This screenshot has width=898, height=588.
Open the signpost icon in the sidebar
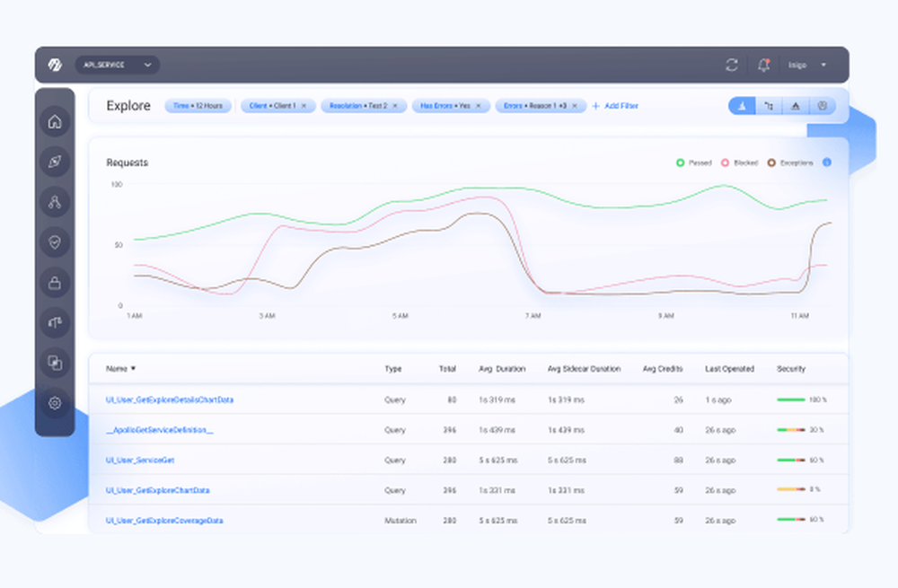click(55, 322)
